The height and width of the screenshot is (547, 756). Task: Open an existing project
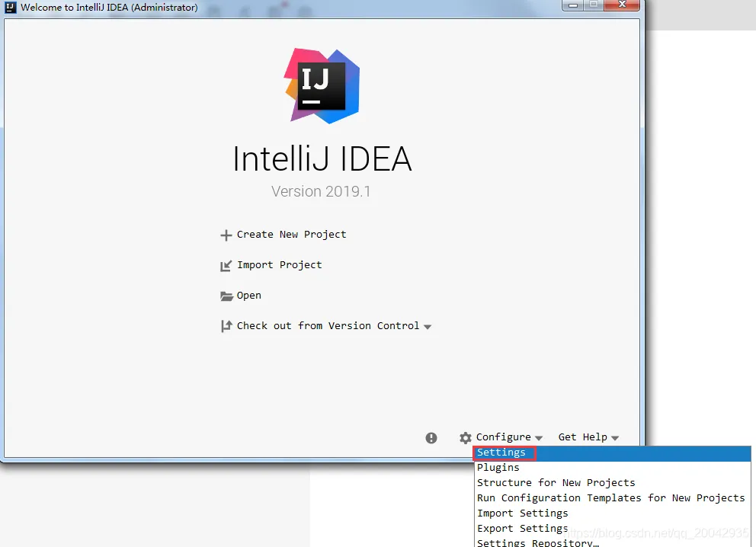pyautogui.click(x=248, y=296)
